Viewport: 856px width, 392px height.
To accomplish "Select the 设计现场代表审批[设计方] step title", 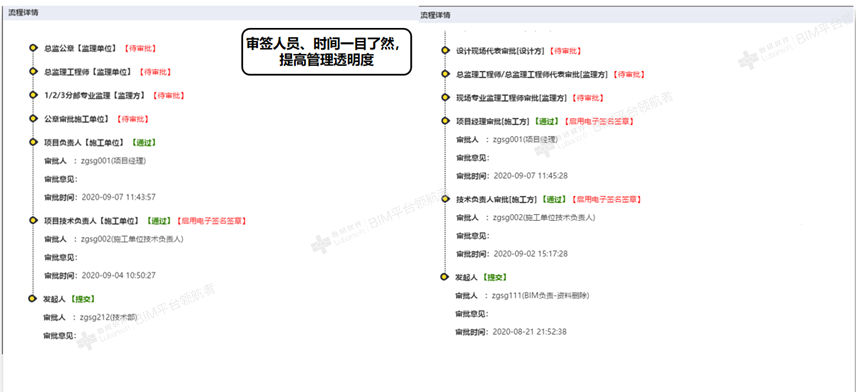I will coord(500,51).
